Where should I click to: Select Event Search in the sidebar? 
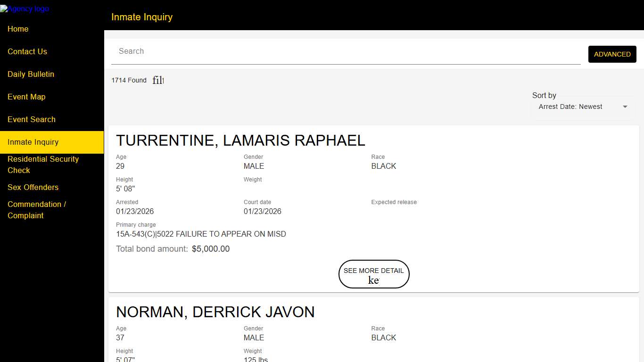[32, 120]
